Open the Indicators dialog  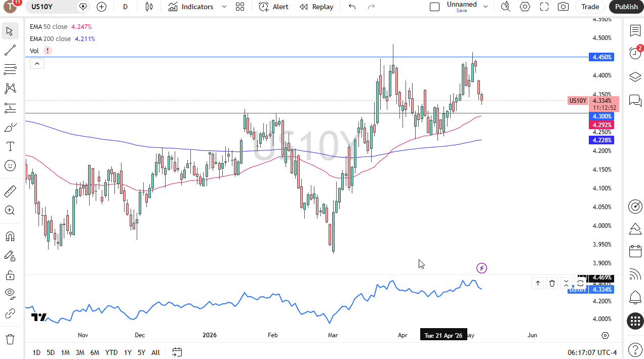coord(191,7)
